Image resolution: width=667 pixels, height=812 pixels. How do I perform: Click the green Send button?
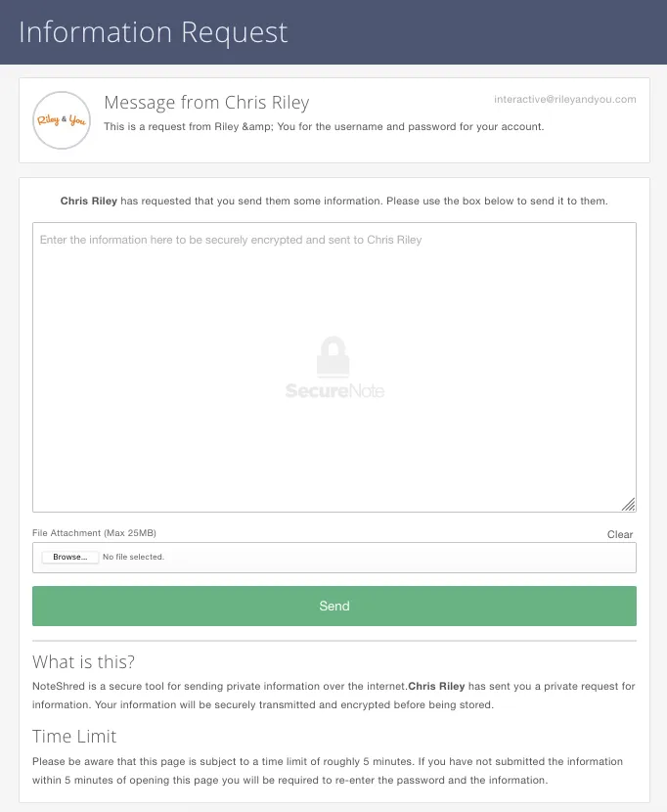[334, 606]
